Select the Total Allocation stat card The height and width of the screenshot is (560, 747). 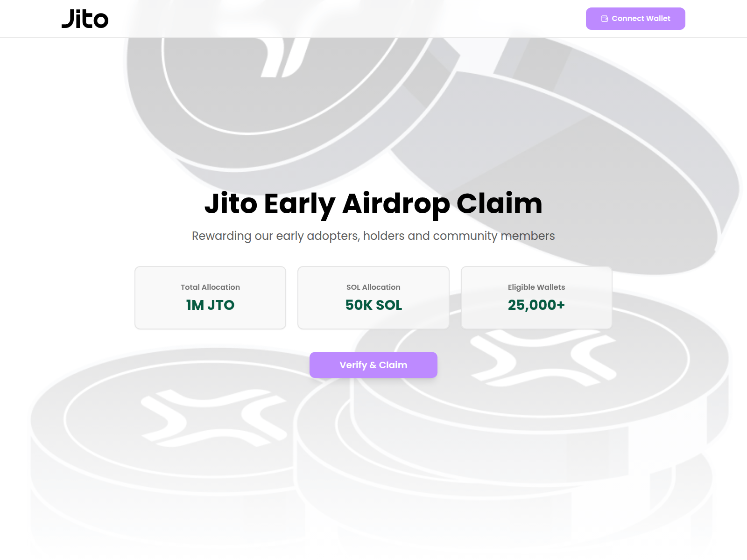[x=210, y=297]
